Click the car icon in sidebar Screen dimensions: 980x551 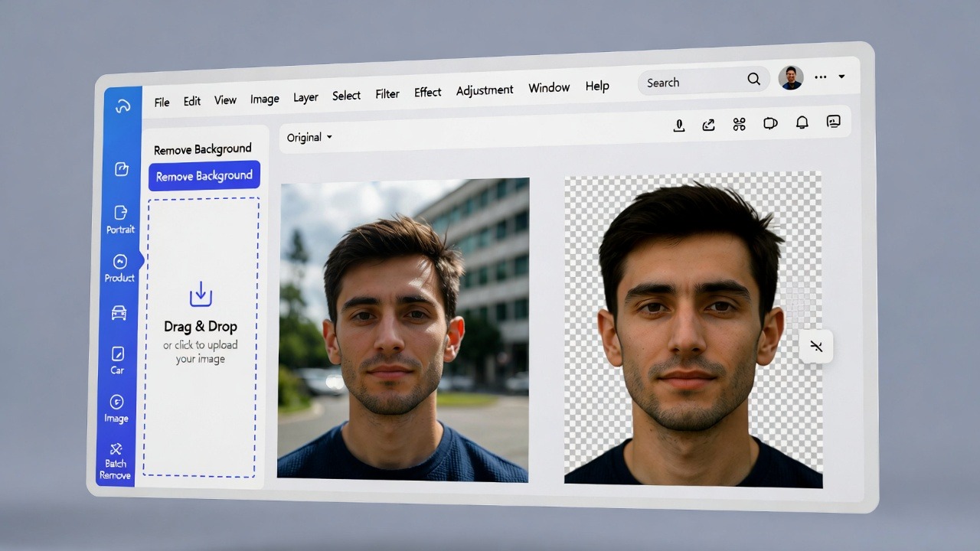[x=119, y=313]
